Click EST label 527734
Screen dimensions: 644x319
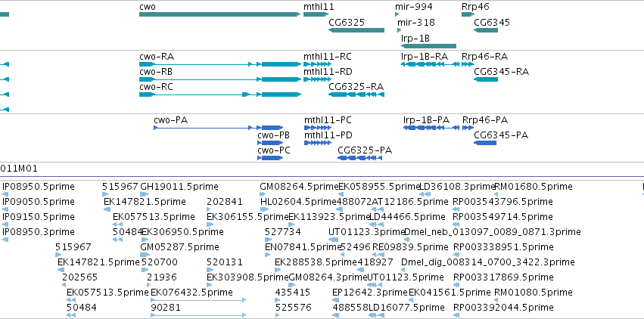click(x=282, y=232)
